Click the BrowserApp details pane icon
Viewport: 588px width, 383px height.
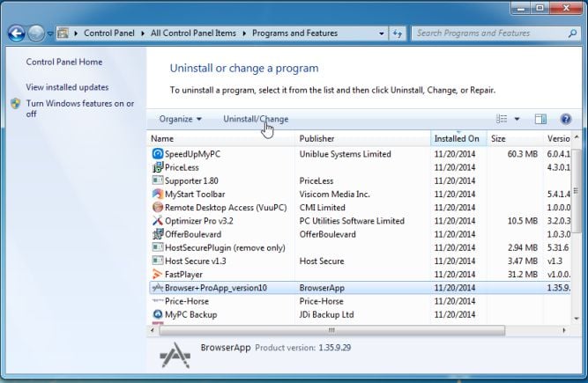coord(175,355)
